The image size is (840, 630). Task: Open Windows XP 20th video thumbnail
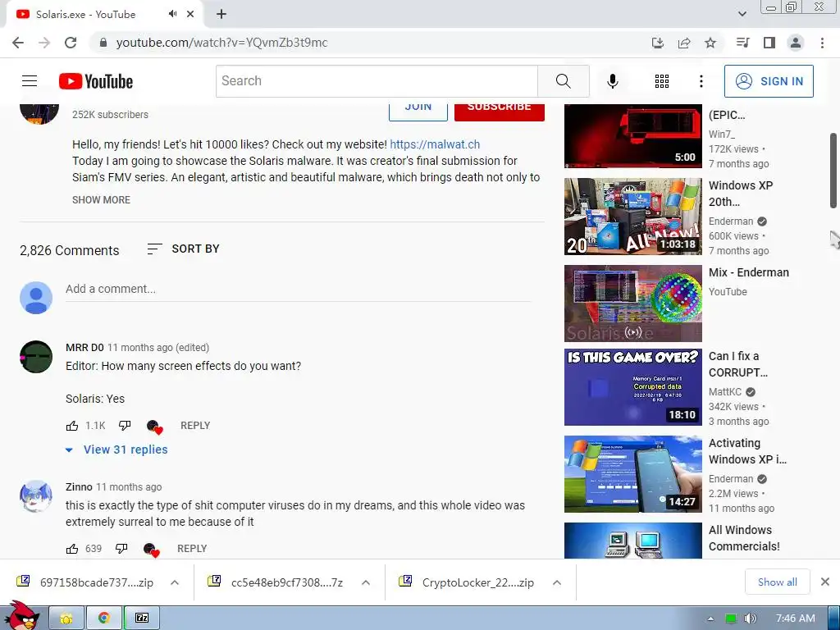632,217
